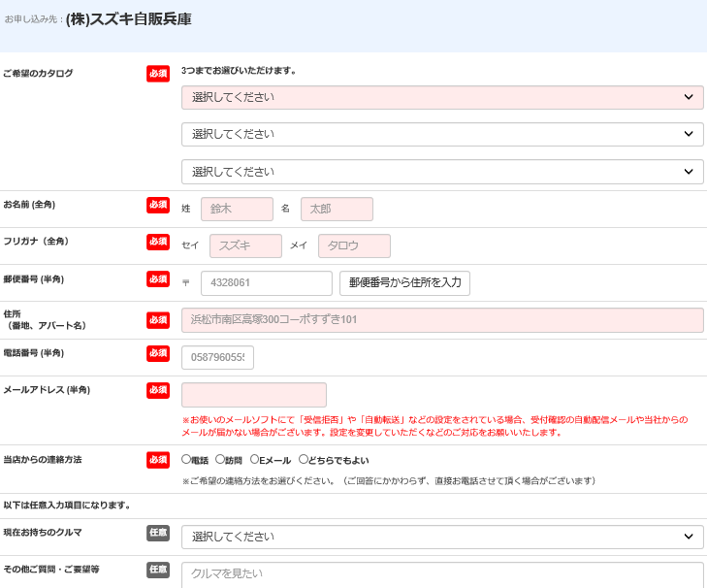Image resolution: width=707 pixels, height=588 pixels.
Task: Click the 任意 badge beside その他ご質問
Action: (x=158, y=570)
